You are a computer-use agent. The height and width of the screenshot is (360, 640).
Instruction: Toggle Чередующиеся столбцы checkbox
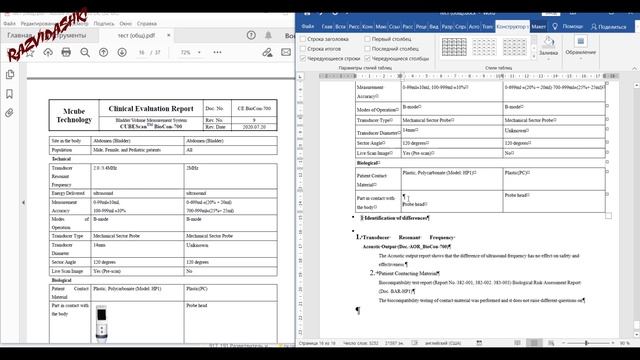coord(367,59)
